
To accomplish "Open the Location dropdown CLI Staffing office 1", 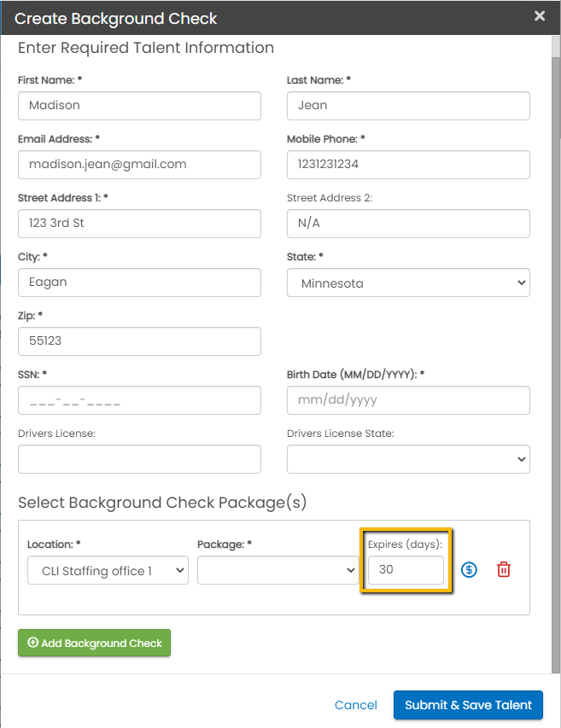I will [108, 570].
